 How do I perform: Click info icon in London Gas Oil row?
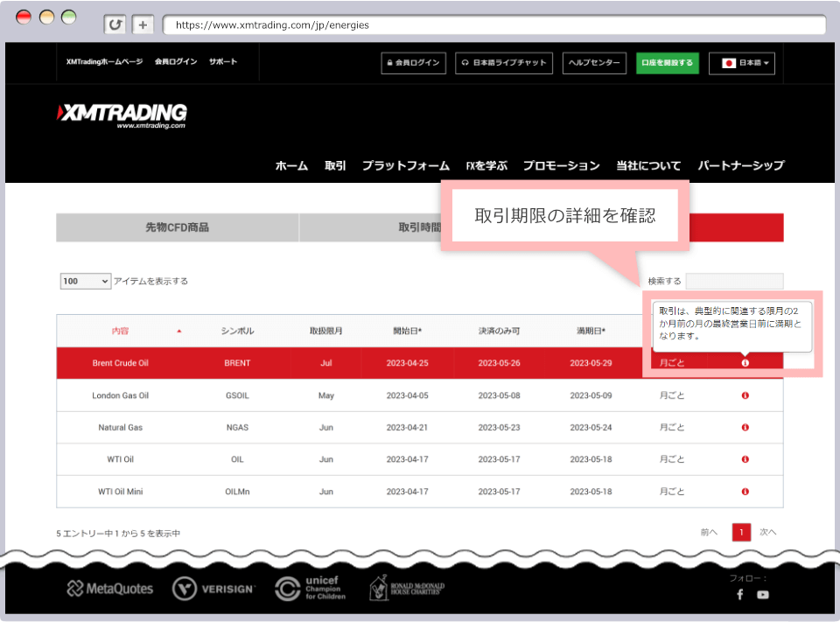click(x=745, y=395)
